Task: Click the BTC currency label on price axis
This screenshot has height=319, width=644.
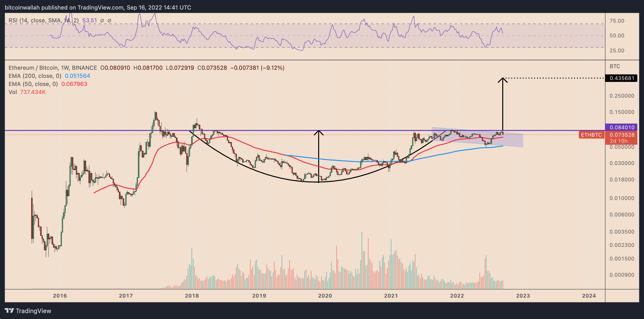Action: tap(615, 66)
